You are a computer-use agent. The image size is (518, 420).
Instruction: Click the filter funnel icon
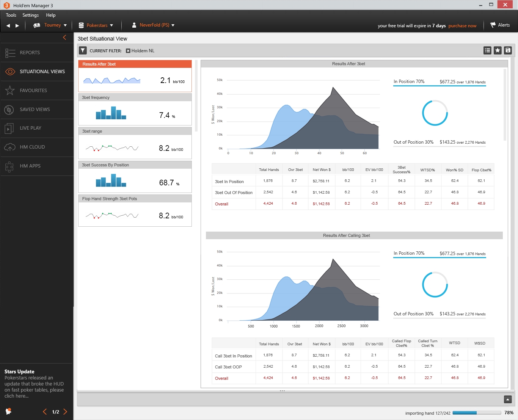tap(83, 50)
